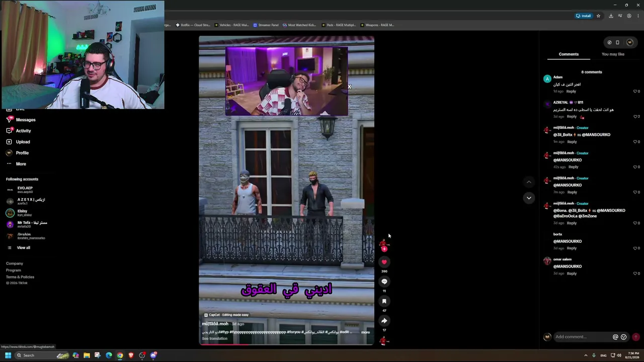
Task: Open EVO.AEP following account
Action: (20, 190)
